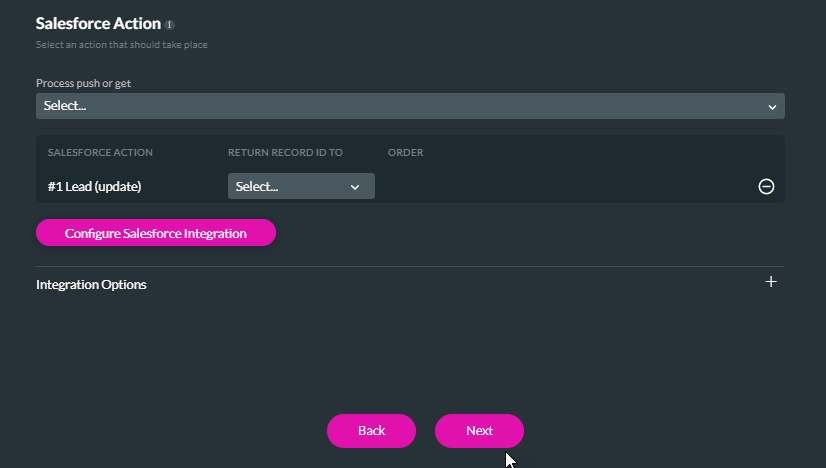
Task: Click the Integration Options section label
Action: [91, 285]
